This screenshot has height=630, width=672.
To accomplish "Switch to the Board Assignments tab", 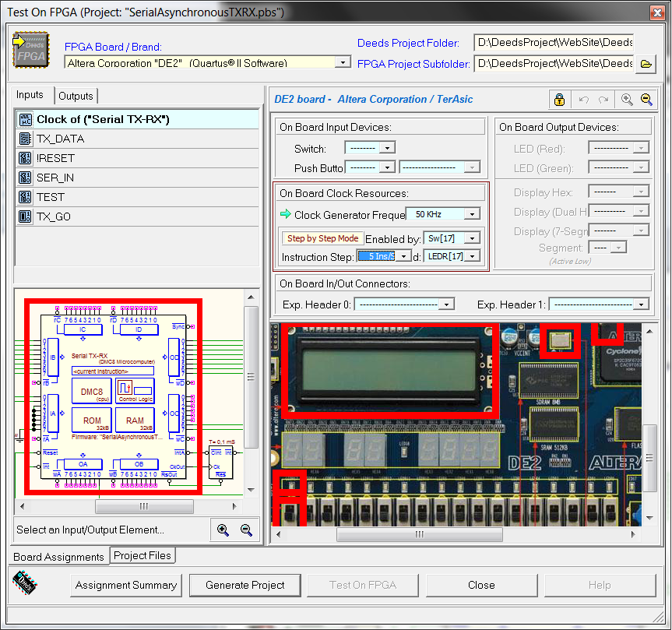I will [58, 557].
